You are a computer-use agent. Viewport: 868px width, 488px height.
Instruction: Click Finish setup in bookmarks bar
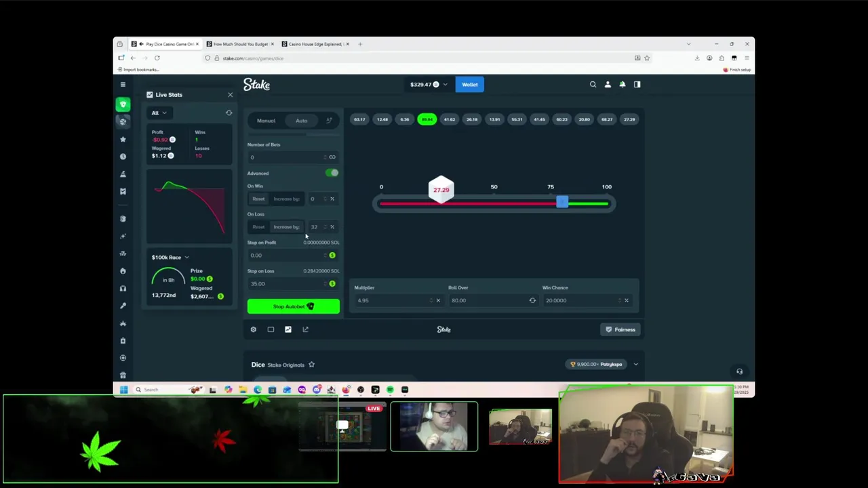tap(737, 70)
